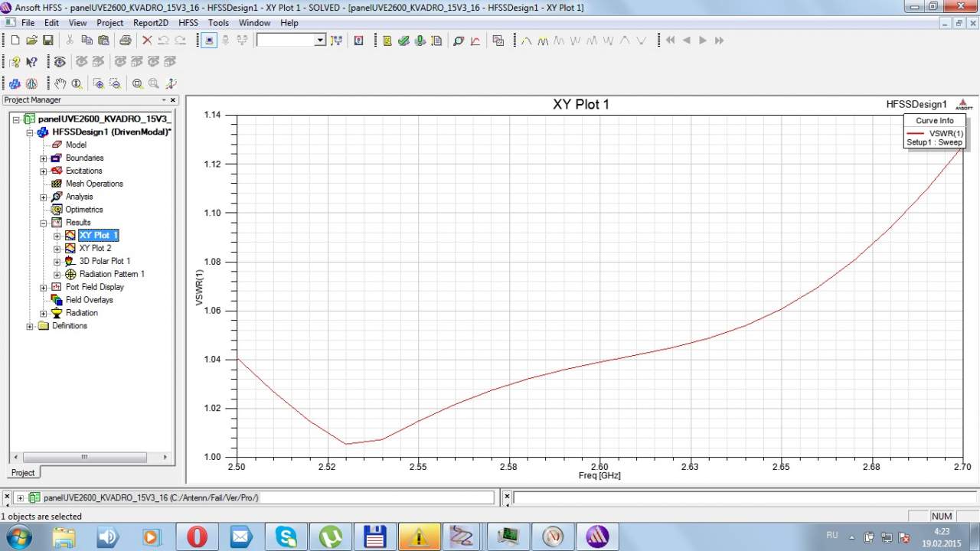Expand the Definitions folder node

click(x=31, y=326)
